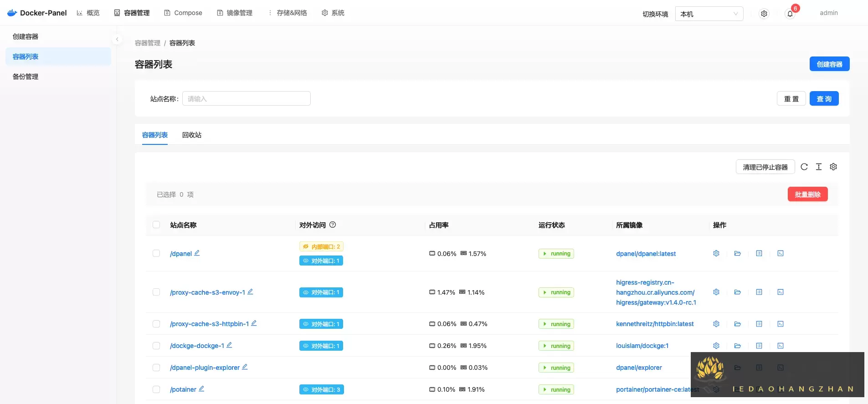Click the 查询 button

click(x=824, y=98)
